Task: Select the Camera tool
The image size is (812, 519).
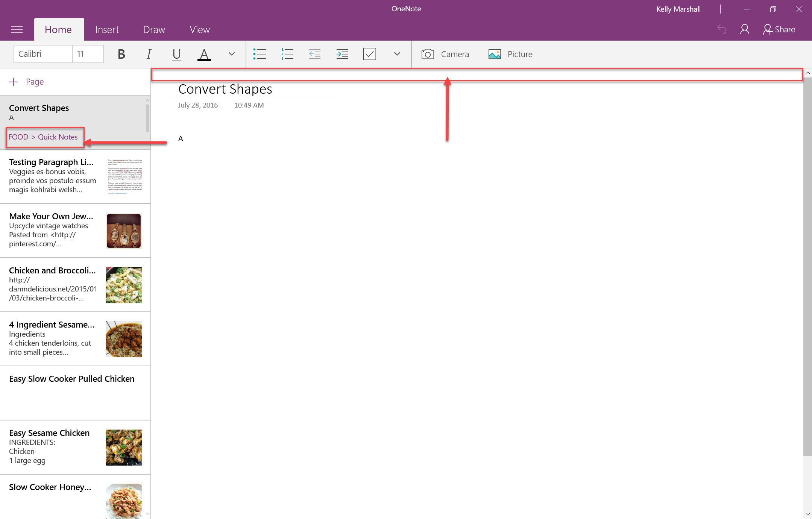Action: click(446, 54)
